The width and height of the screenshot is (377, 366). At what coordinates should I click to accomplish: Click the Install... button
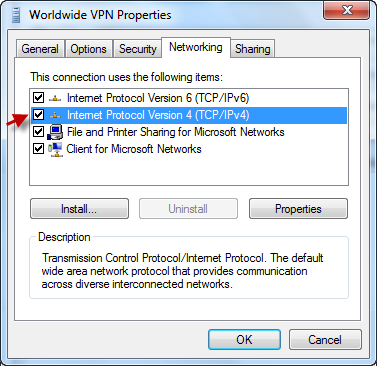coord(79,209)
